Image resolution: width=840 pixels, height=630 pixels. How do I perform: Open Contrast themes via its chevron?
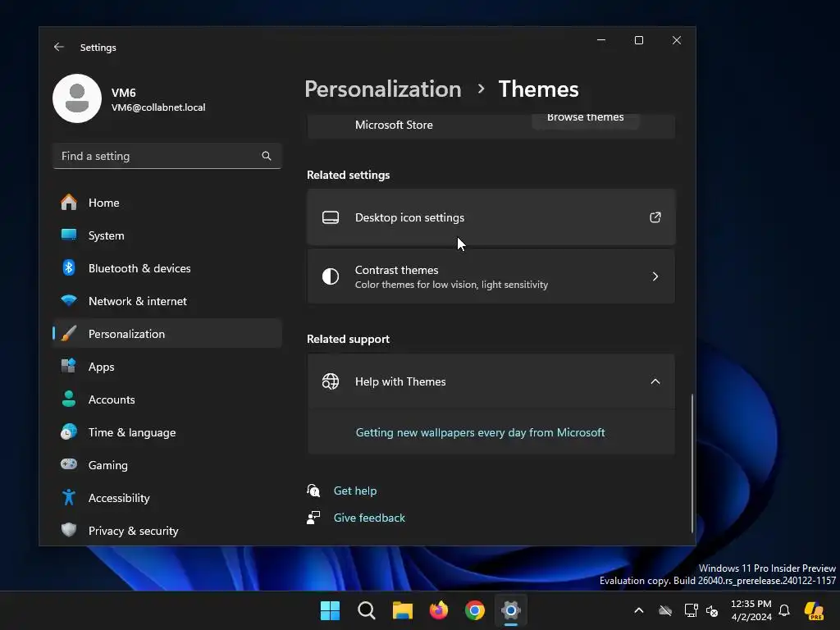[655, 276]
